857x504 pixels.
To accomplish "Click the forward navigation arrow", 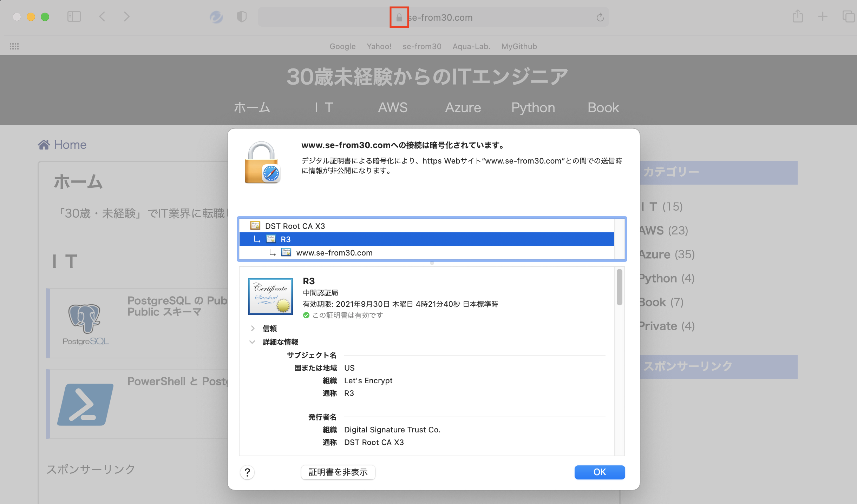I will [x=126, y=16].
